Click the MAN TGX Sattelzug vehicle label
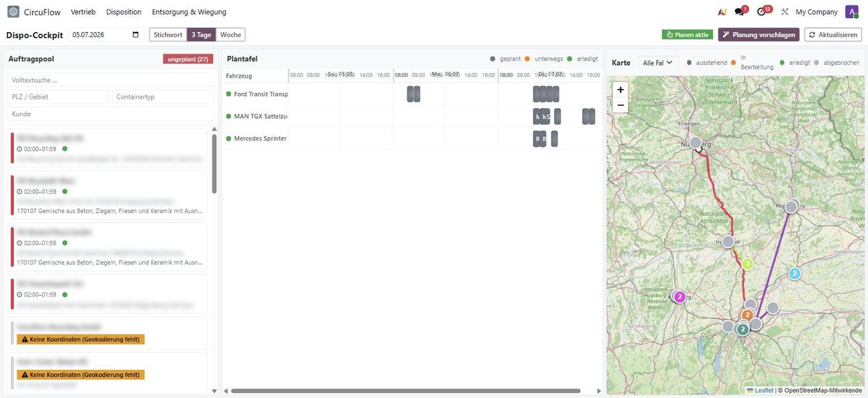 261,116
